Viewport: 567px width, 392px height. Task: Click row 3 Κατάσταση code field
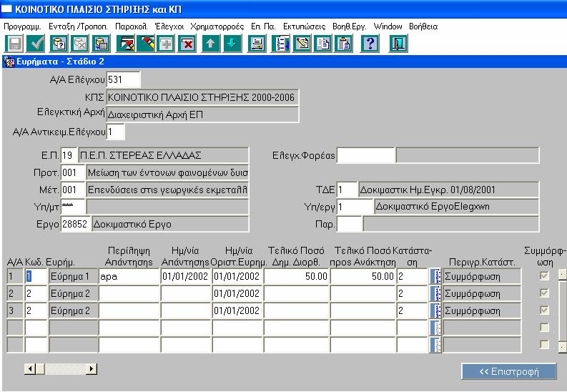point(413,310)
